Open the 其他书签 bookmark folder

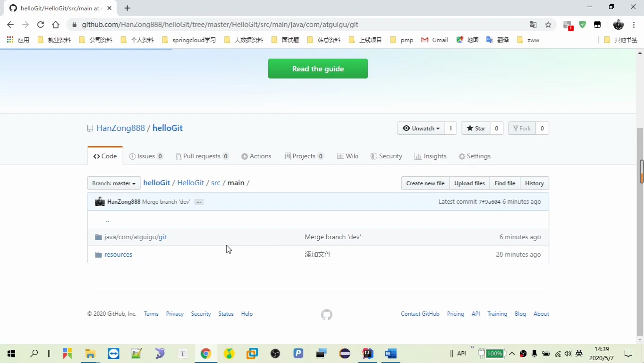pyautogui.click(x=621, y=40)
